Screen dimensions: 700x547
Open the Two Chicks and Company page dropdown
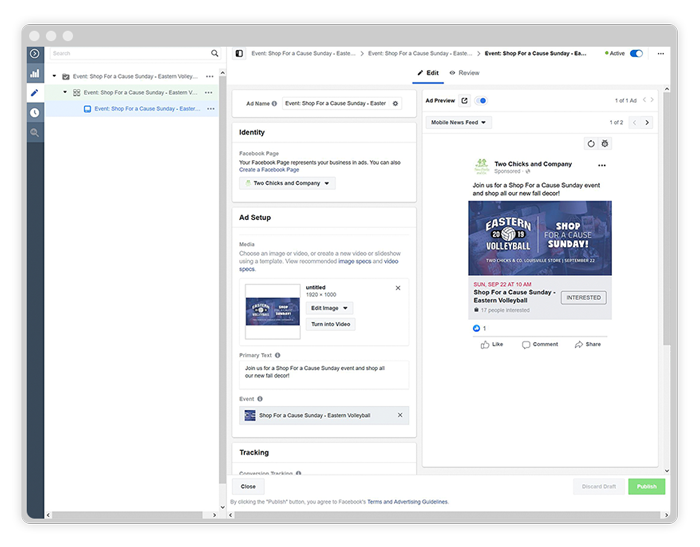287,183
